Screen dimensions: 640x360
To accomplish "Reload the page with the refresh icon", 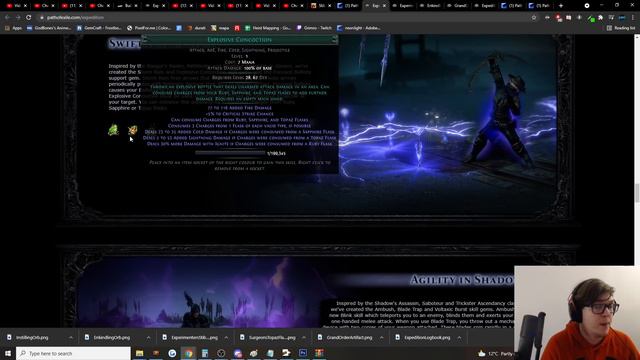I will (x=29, y=18).
